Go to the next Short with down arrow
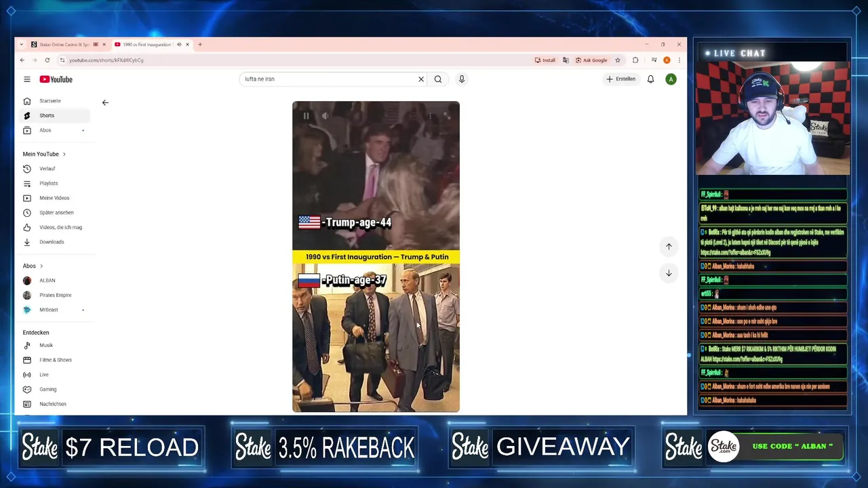868x488 pixels. (669, 273)
